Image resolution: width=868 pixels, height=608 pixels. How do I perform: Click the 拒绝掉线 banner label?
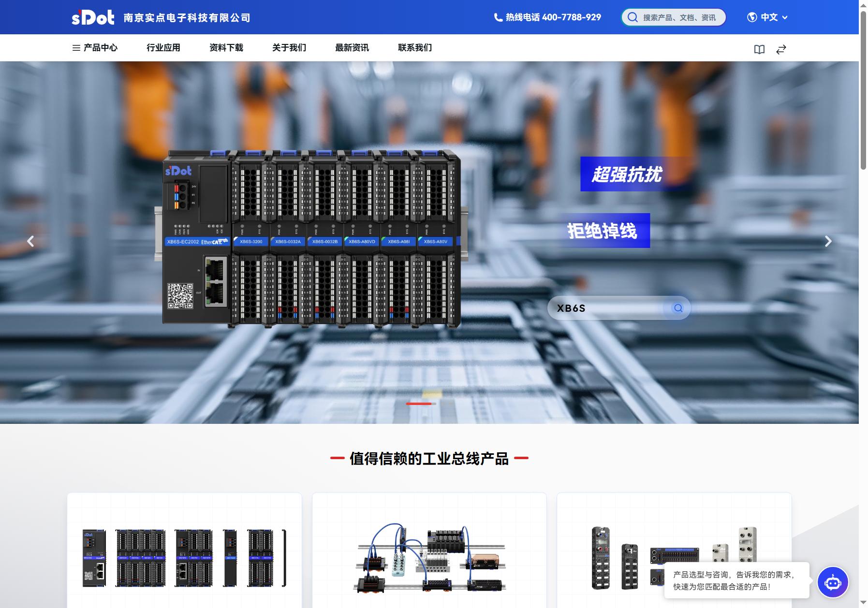coord(604,231)
